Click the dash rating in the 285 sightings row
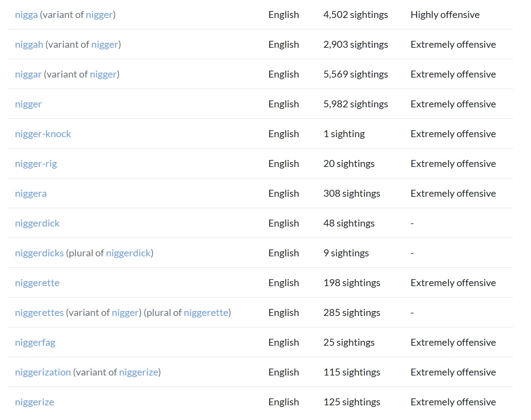The height and width of the screenshot is (420, 531). pos(412,313)
